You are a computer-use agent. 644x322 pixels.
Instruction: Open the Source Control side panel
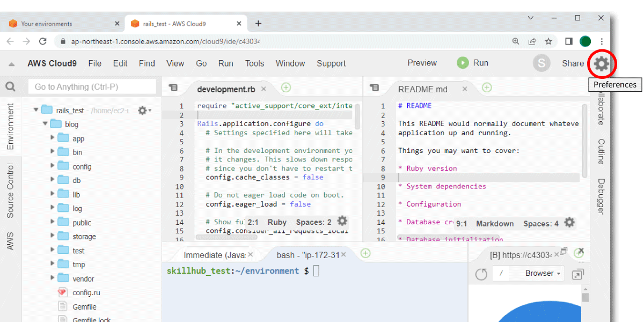10,191
